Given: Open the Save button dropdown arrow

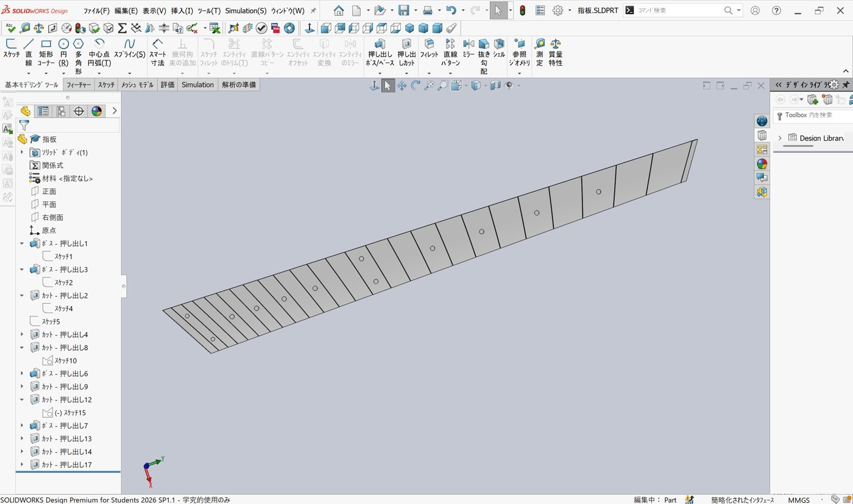Looking at the screenshot, I should pos(416,10).
